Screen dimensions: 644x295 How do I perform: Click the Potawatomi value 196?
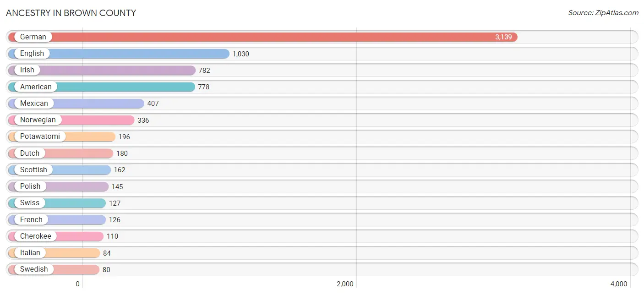(x=124, y=137)
